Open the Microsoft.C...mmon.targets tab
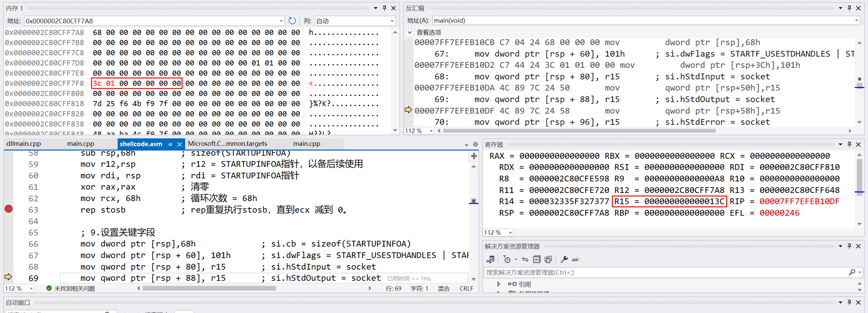Viewport: 868px width, 313px height. (x=227, y=144)
